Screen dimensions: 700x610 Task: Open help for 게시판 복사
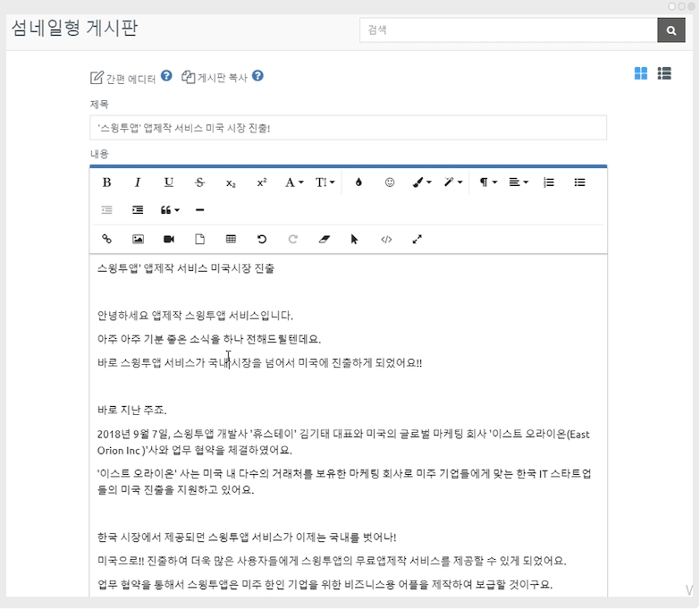coord(257,76)
